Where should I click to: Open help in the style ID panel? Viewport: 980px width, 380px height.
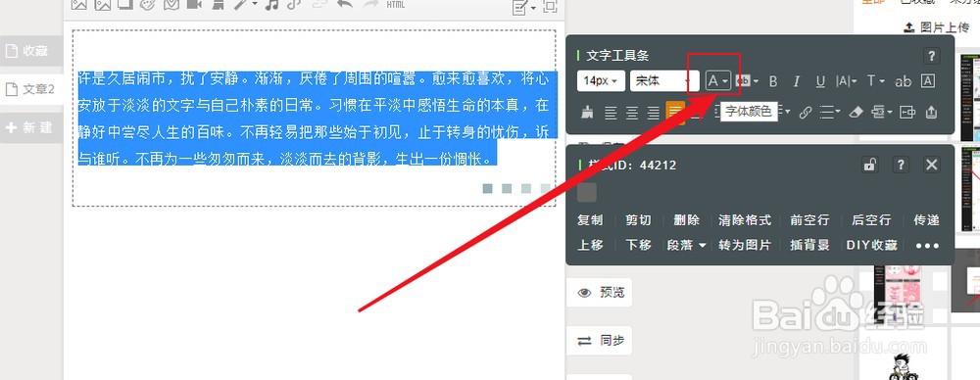pyautogui.click(x=900, y=165)
